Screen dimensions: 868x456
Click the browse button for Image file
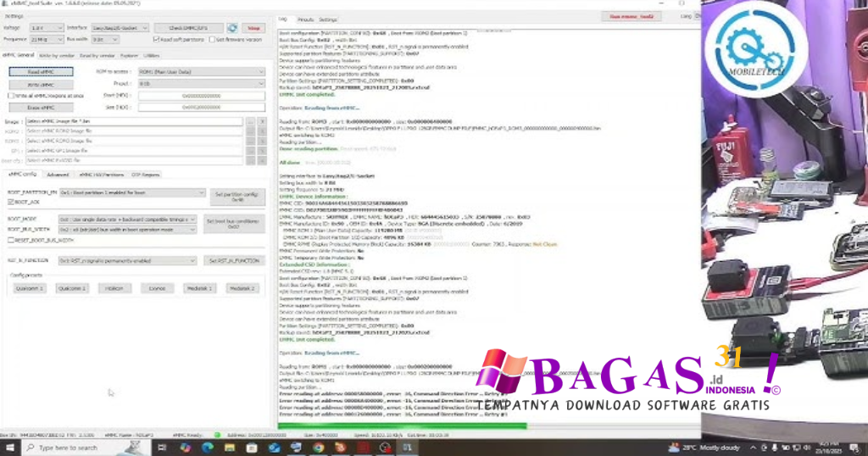251,121
